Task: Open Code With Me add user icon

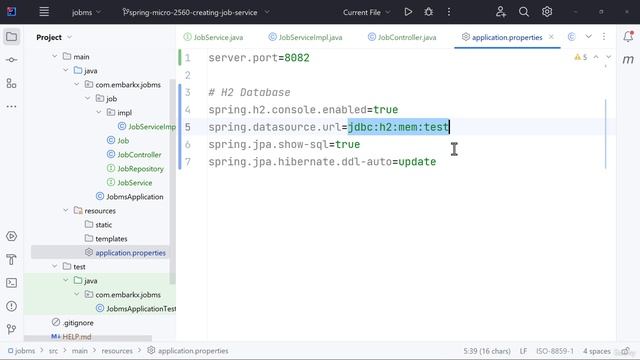Action: point(501,12)
